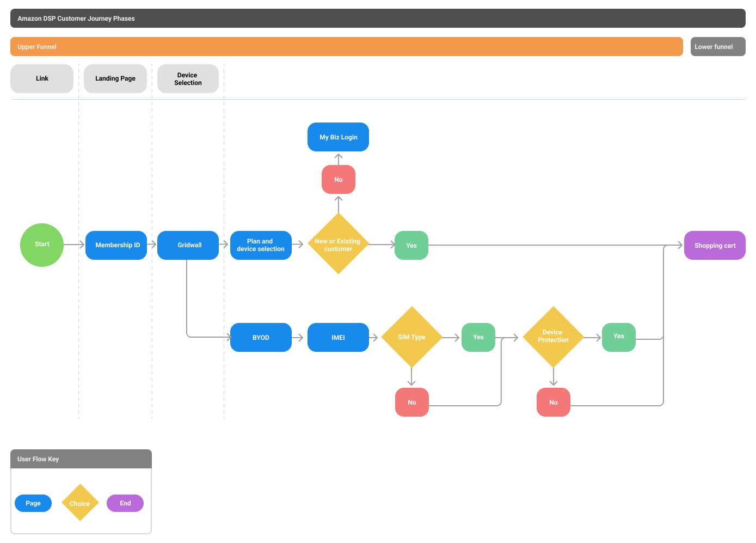
Task: Select the IMEI page node
Action: click(338, 338)
